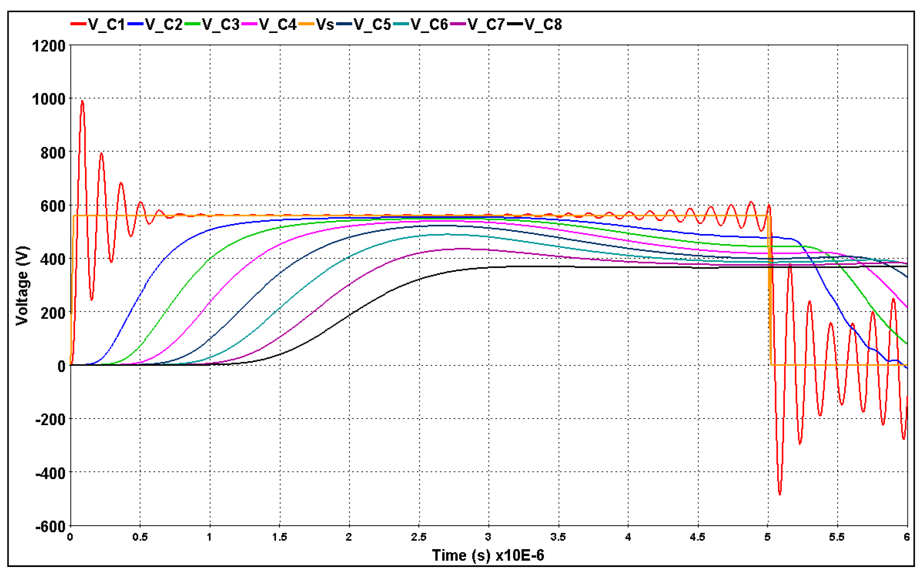Click the V_C1 red legend entry
The image size is (924, 580).
[106, 25]
